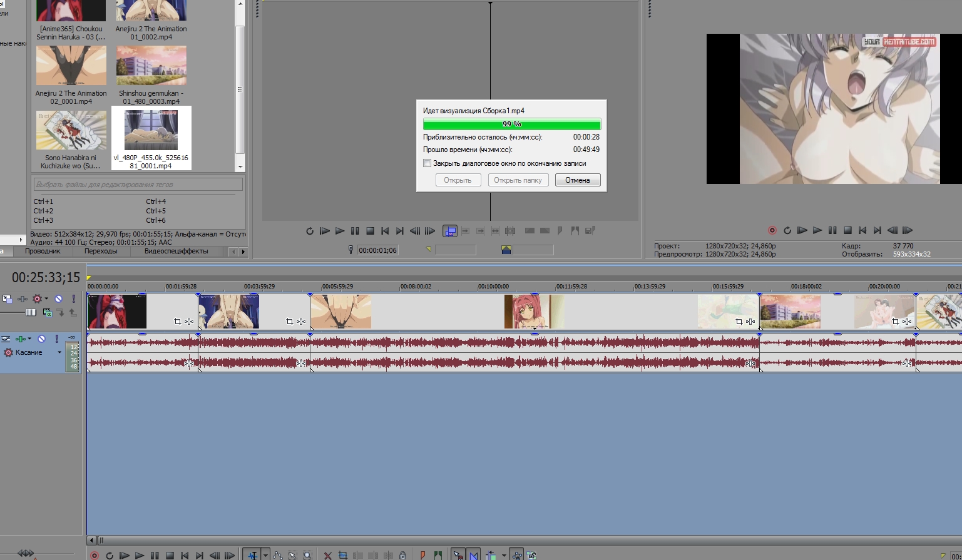Switch to the Видеоспецэффекты tab
This screenshot has height=560, width=962.
177,251
